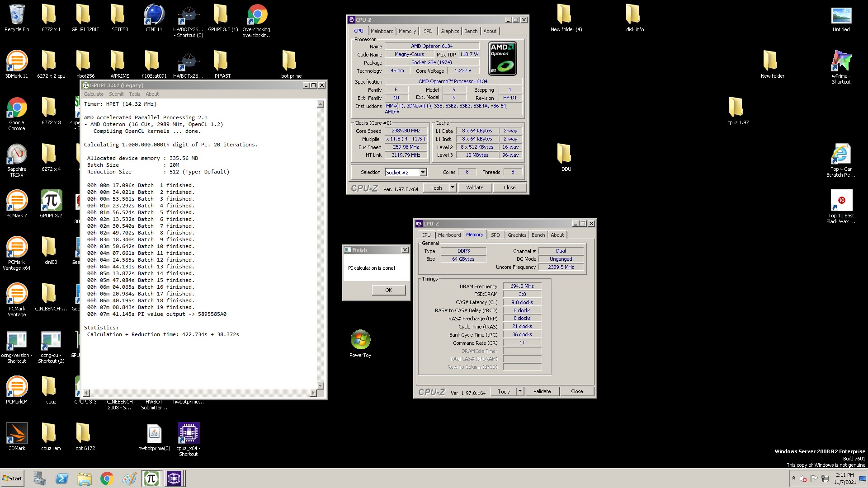Open the Top 10 Best Black Wax icon
The image size is (868, 488).
pyautogui.click(x=841, y=206)
